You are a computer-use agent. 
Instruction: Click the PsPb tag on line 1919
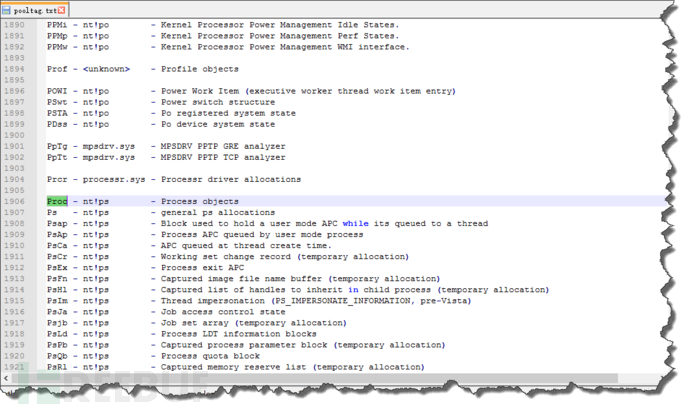(57, 345)
